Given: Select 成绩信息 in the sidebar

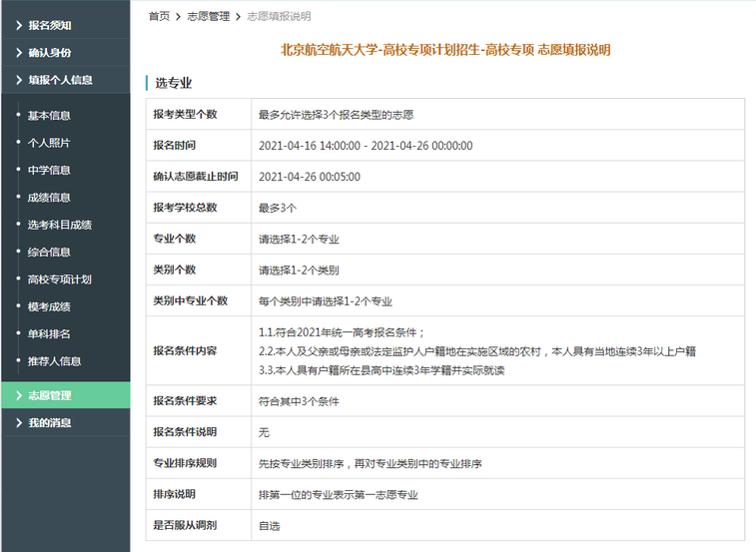Looking at the screenshot, I should 49,198.
